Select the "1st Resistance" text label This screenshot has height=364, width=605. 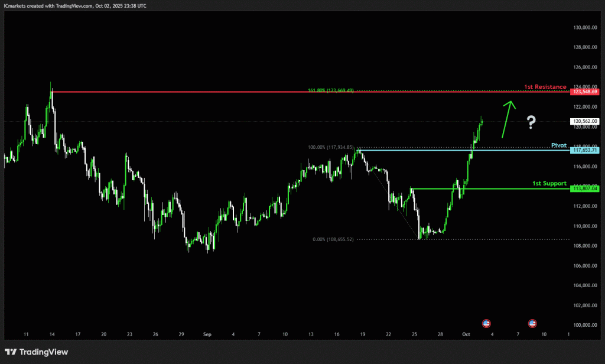tap(545, 87)
